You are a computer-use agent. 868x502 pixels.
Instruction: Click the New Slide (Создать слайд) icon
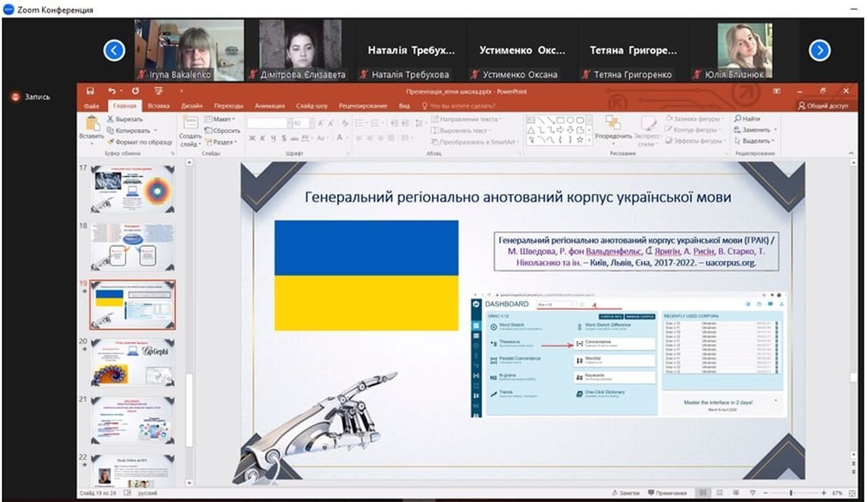[190, 124]
